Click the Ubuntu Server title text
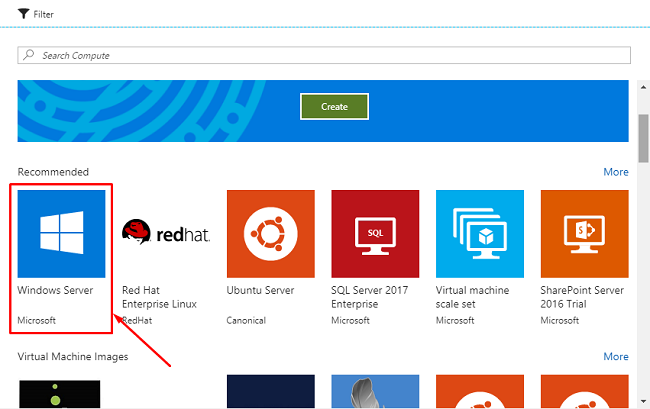This screenshot has width=650, height=409. [x=260, y=290]
